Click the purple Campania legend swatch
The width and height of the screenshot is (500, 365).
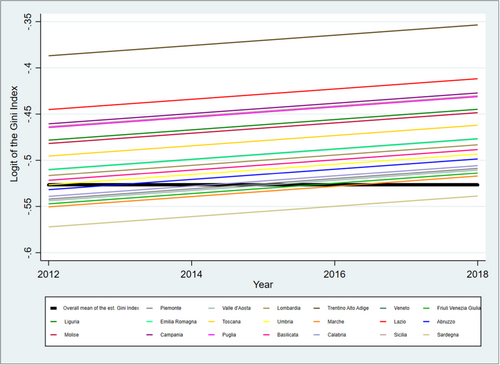[x=149, y=335]
